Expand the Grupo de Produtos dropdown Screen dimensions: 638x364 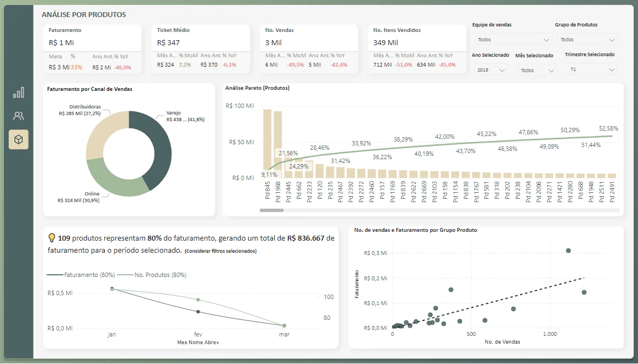tap(587, 40)
